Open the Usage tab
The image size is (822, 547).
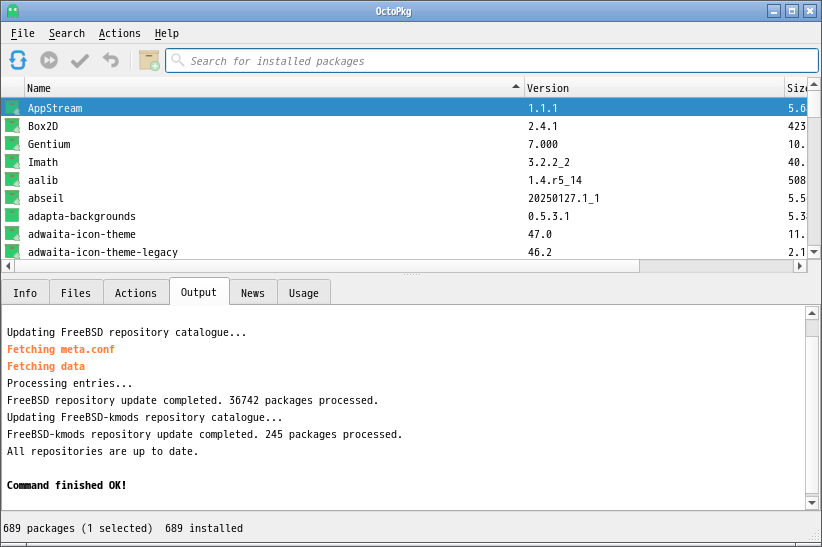click(x=304, y=293)
